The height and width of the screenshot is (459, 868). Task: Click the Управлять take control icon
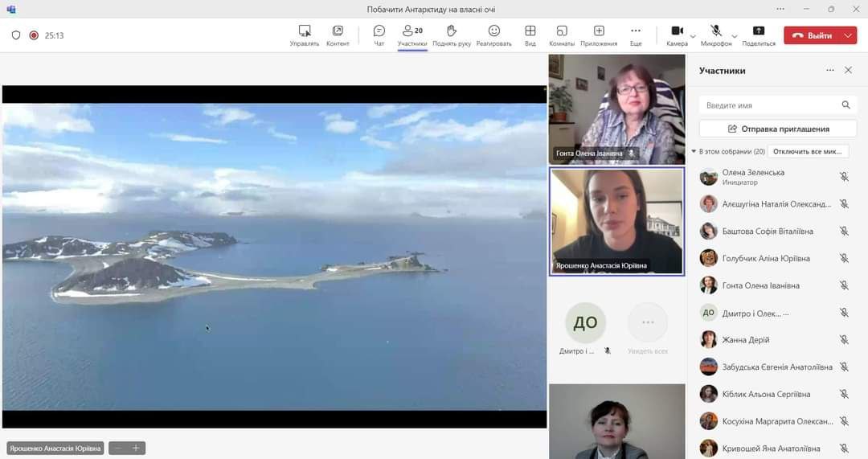pos(305,31)
